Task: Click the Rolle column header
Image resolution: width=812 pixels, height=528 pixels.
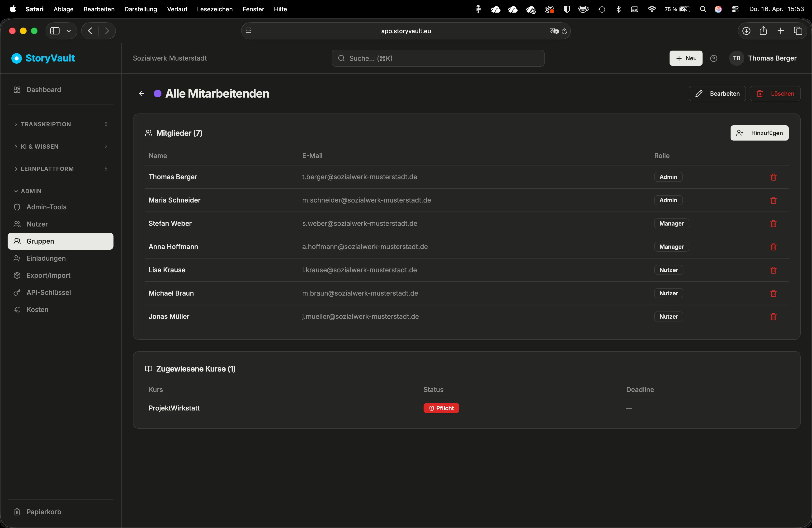Action: click(662, 156)
